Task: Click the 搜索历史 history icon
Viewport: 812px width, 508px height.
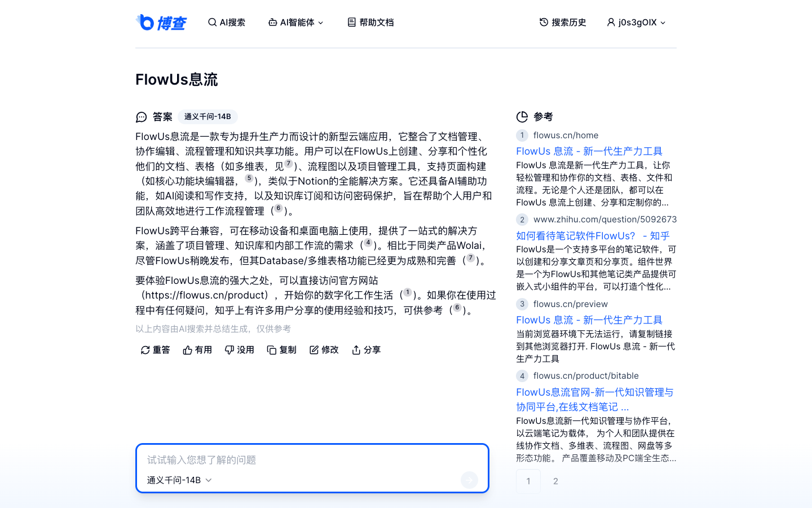Action: (x=542, y=22)
